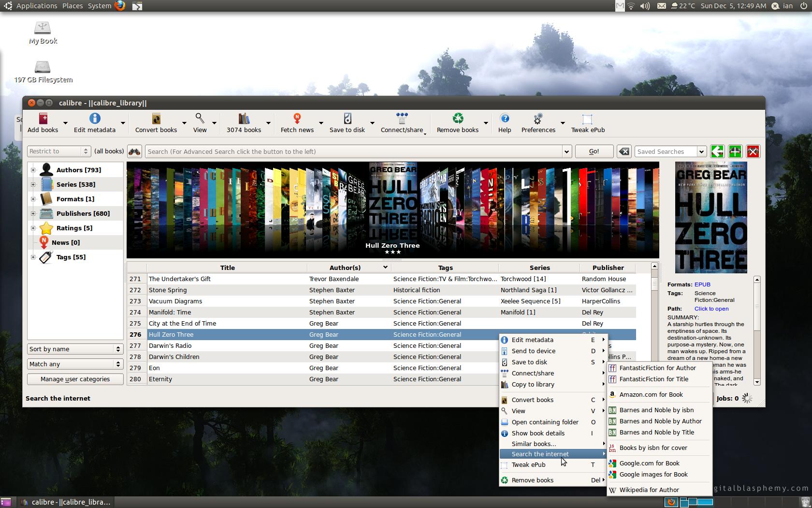The height and width of the screenshot is (508, 812).
Task: Click the green left-arrow saved search icon
Action: point(717,151)
